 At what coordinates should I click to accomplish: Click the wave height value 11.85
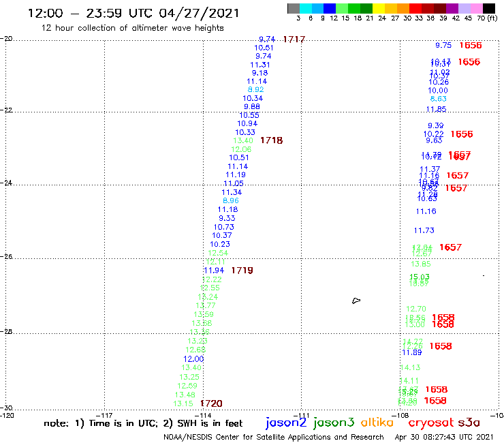(x=436, y=109)
